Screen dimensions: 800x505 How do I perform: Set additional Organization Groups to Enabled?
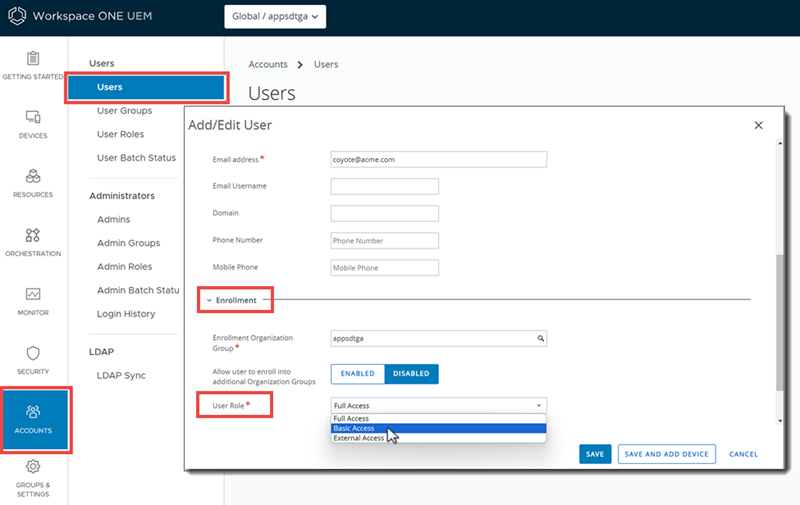tap(358, 374)
